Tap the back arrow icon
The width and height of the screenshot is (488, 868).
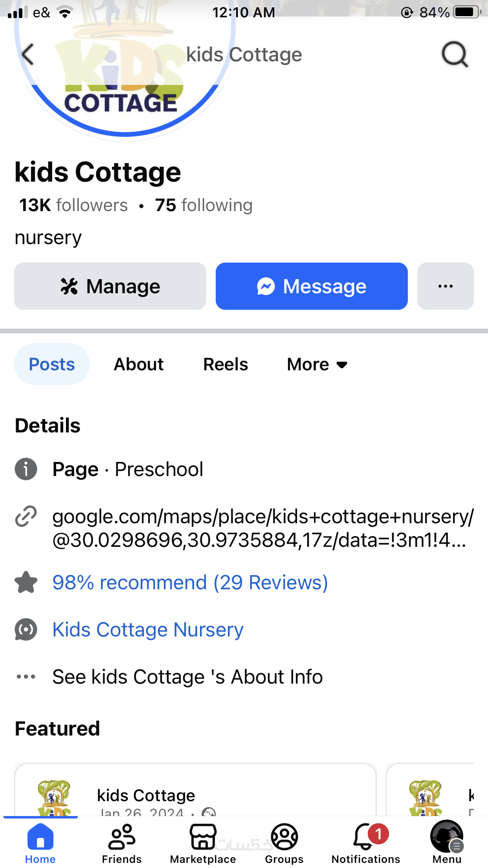point(28,54)
